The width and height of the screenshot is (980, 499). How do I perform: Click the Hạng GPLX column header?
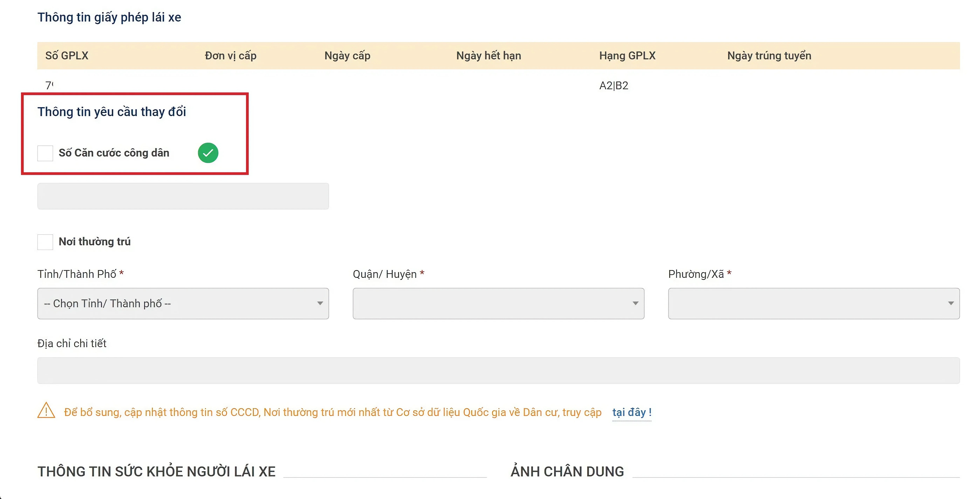[627, 56]
